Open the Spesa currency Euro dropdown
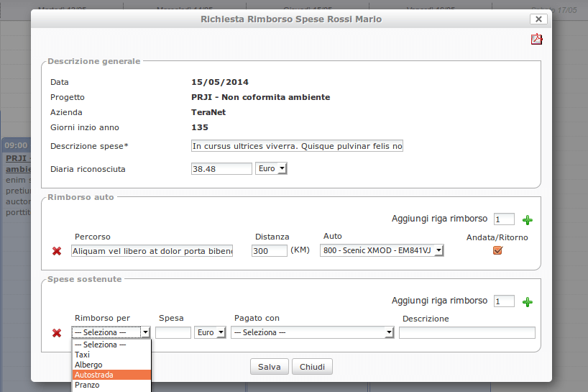The image size is (588, 392). [211, 332]
